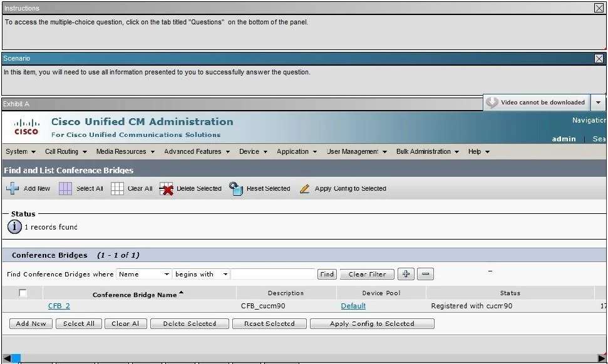
Task: Click the Delete Selected red X icon
Action: click(167, 189)
